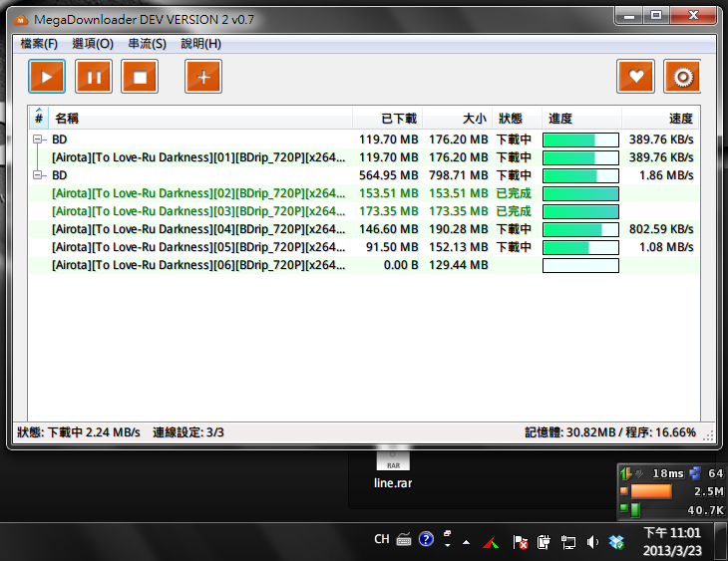Click the blue question mark help icon

426,539
